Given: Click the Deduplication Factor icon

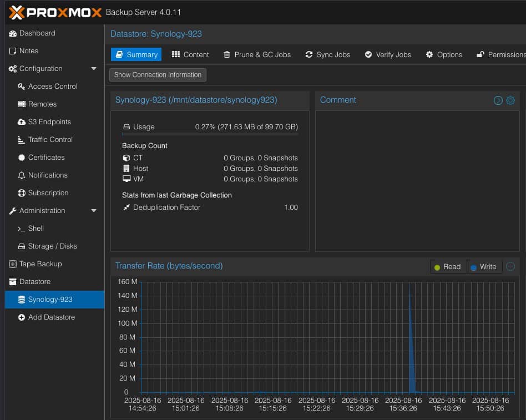Looking at the screenshot, I should point(127,208).
